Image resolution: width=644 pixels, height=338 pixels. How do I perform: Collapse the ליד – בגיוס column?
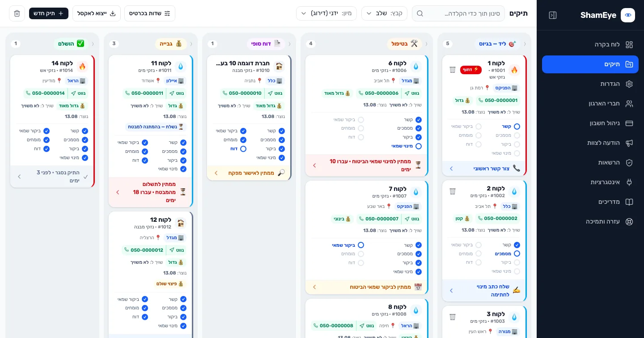(525, 44)
